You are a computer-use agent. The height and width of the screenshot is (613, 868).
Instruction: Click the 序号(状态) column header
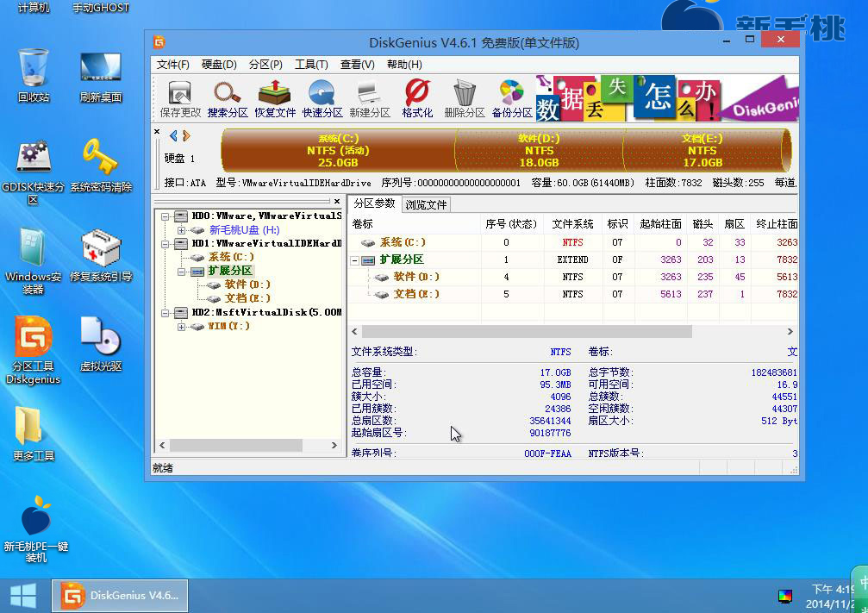coord(511,223)
